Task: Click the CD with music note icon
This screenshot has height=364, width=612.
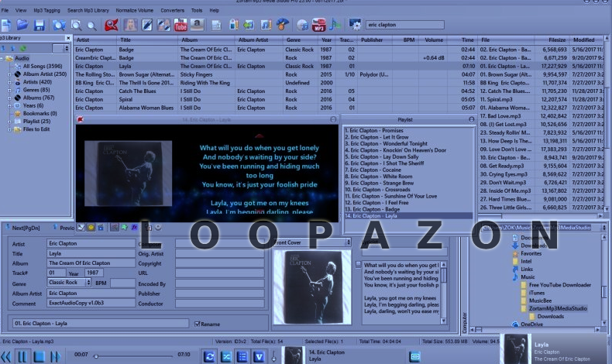Action: pos(302,26)
